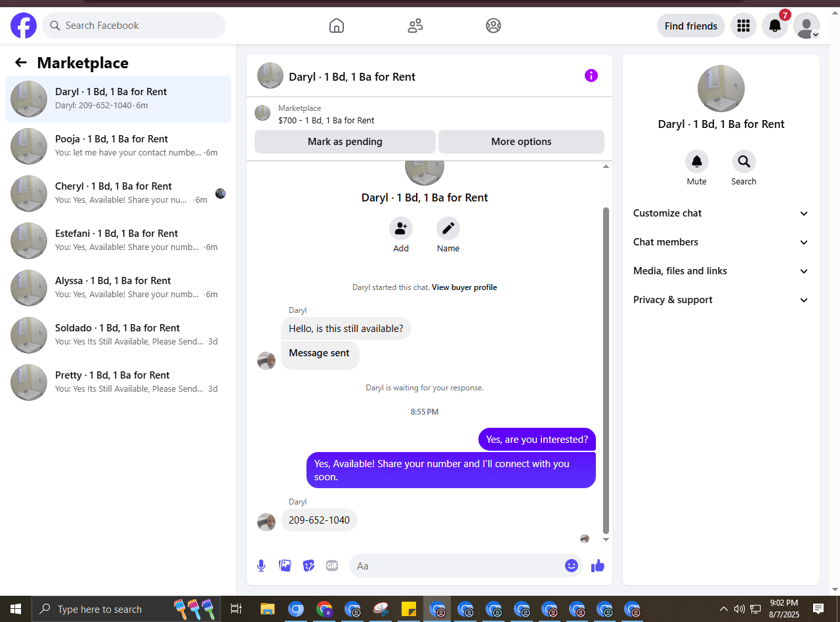Select Daryl conversation in the list
The height and width of the screenshot is (622, 840).
(x=118, y=99)
